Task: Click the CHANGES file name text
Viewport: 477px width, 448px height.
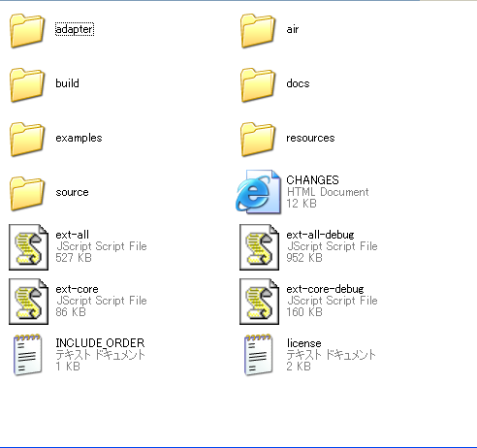Action: click(312, 180)
